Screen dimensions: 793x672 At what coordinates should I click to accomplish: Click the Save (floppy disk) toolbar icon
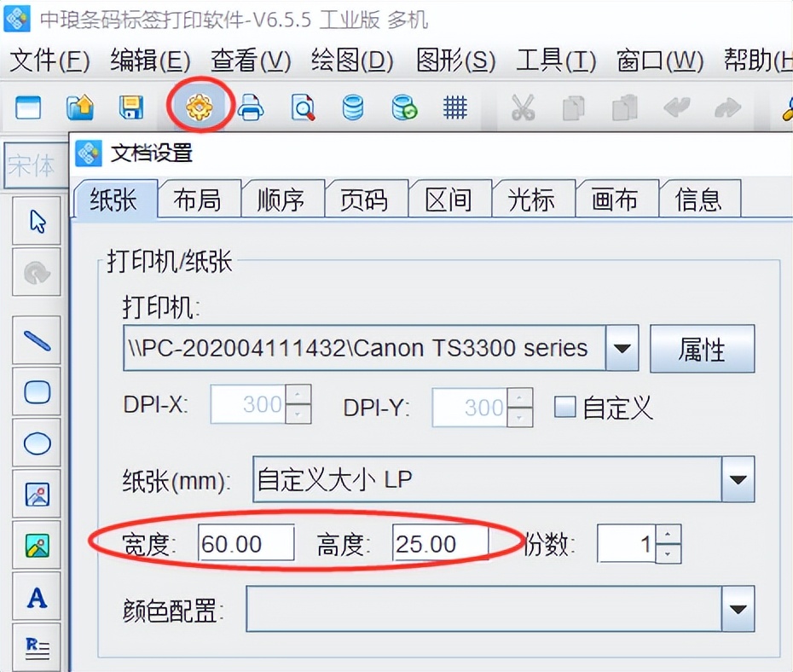point(131,107)
